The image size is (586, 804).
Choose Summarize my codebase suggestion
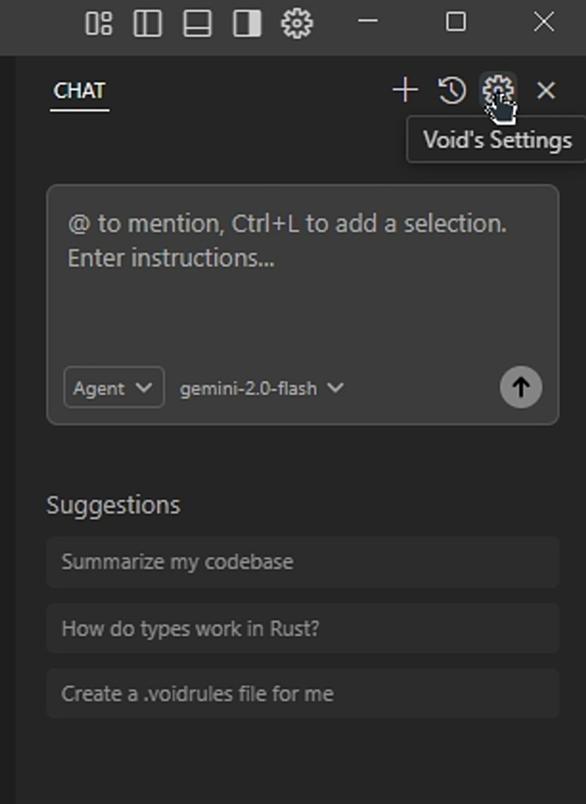click(x=302, y=562)
